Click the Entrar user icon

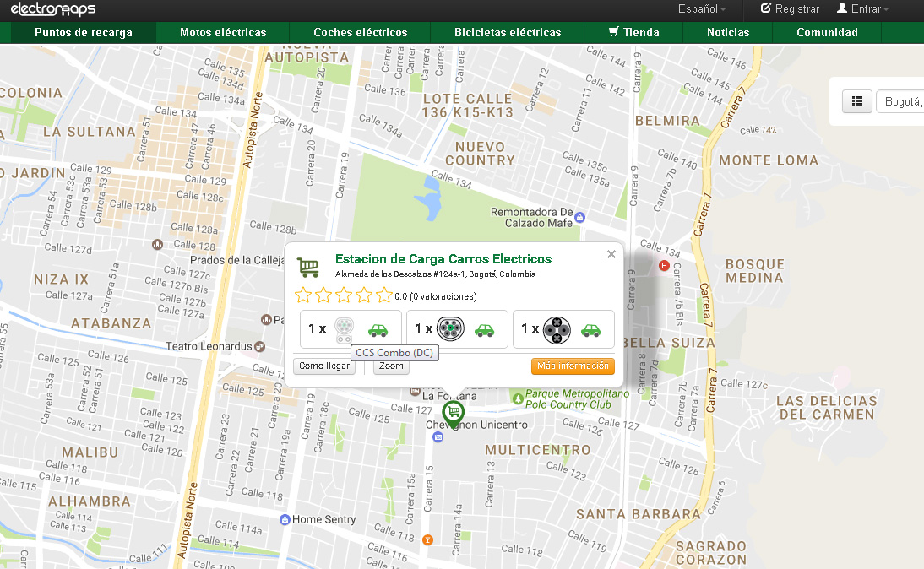click(842, 8)
